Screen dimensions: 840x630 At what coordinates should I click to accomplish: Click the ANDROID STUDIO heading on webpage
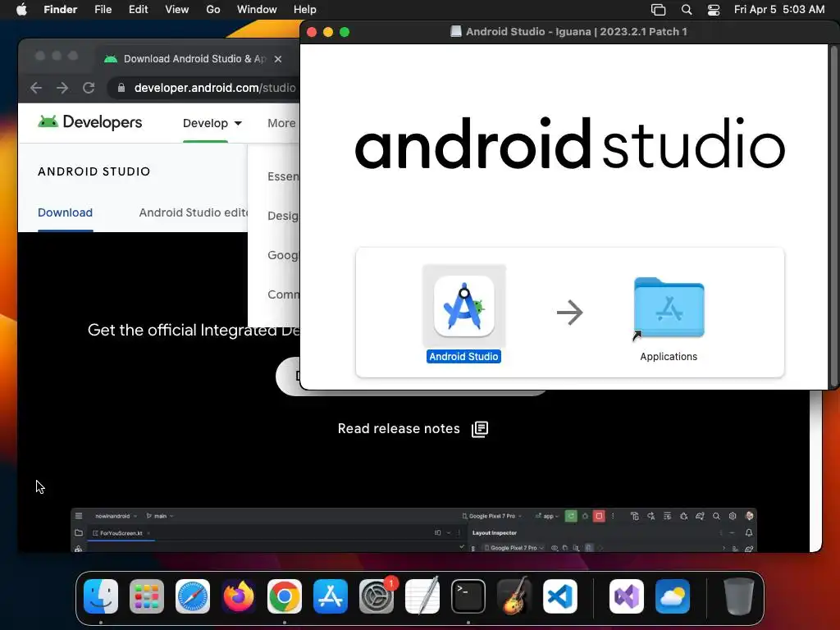pos(94,171)
